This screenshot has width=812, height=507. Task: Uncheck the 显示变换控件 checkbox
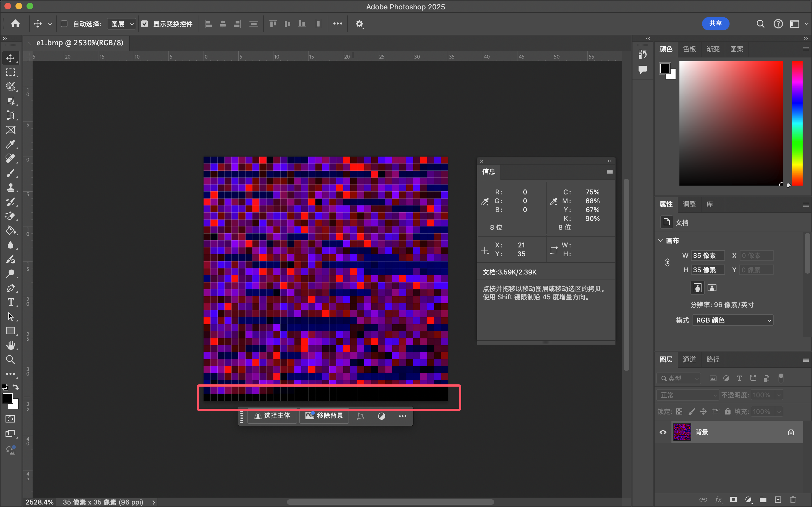coord(144,24)
